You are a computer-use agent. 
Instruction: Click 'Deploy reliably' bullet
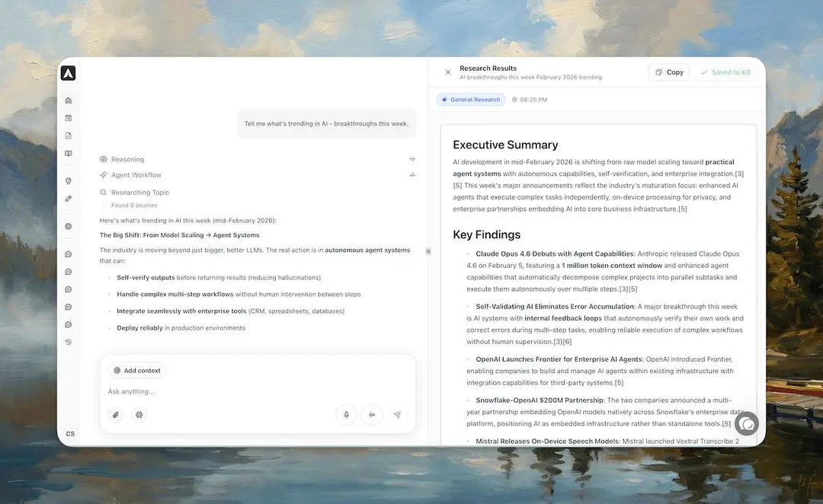pyautogui.click(x=181, y=328)
